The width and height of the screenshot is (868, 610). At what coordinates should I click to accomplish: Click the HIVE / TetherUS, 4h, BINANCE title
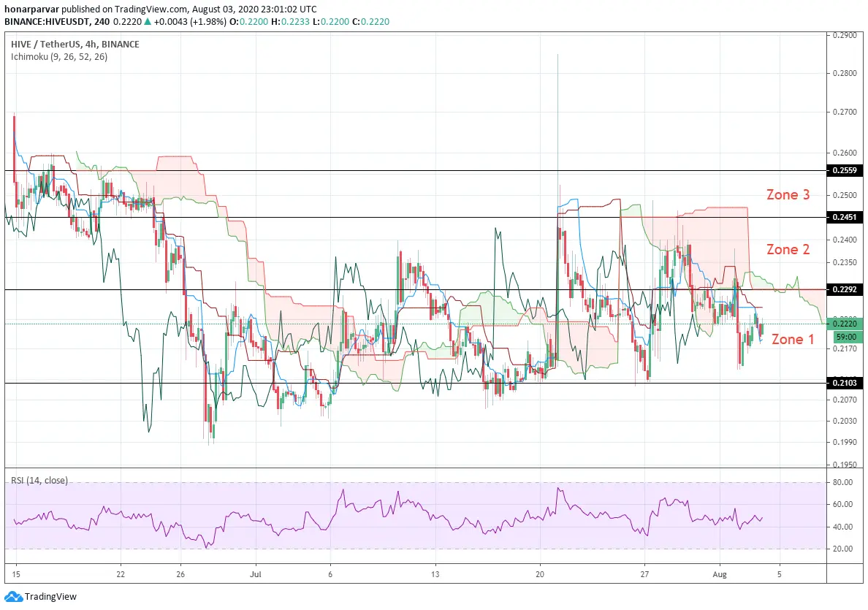tap(75, 45)
